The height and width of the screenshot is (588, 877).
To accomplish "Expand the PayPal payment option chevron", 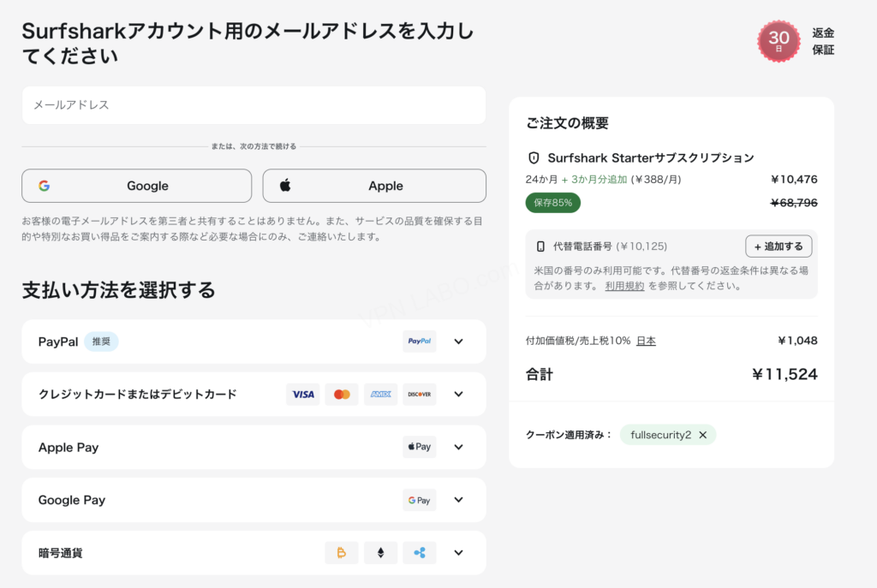I will (x=459, y=342).
